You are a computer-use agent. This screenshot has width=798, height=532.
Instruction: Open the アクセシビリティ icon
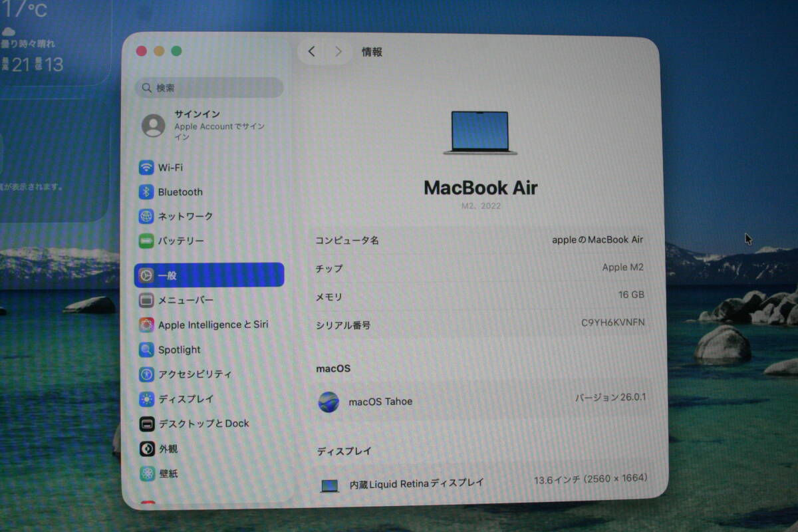(146, 374)
